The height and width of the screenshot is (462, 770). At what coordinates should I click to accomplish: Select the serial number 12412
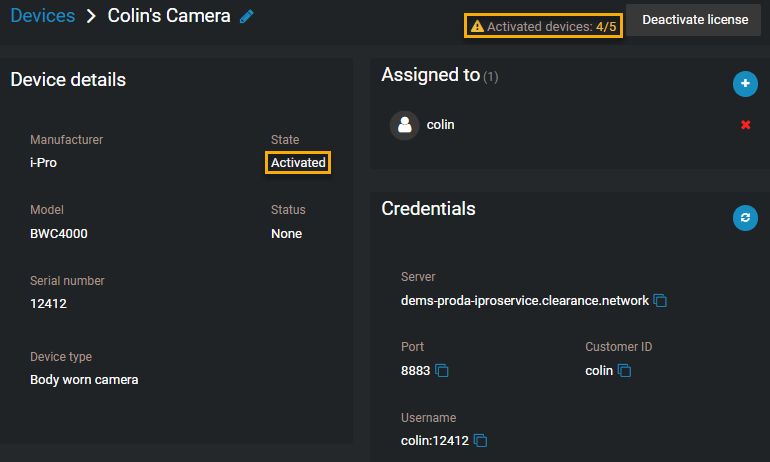[x=48, y=303]
